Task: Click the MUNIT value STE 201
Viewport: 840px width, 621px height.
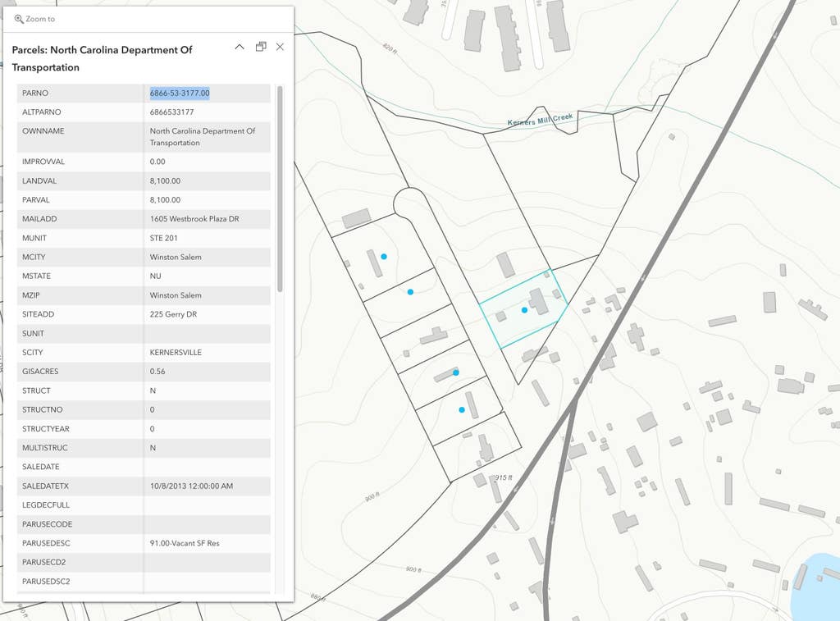Action: 163,238
